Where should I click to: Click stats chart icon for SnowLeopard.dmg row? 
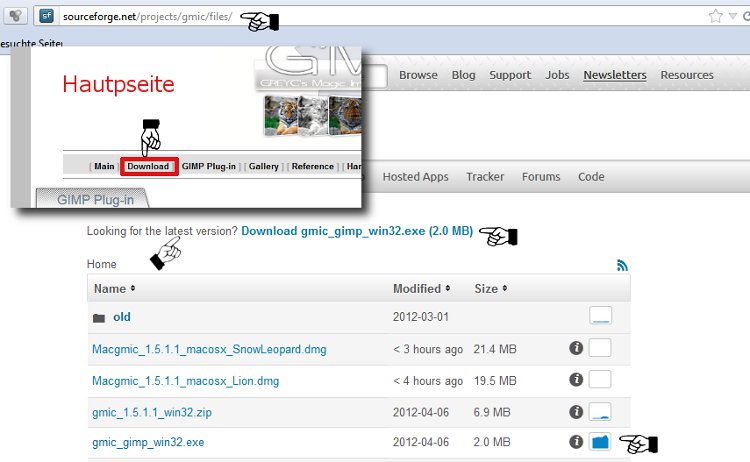coord(600,348)
